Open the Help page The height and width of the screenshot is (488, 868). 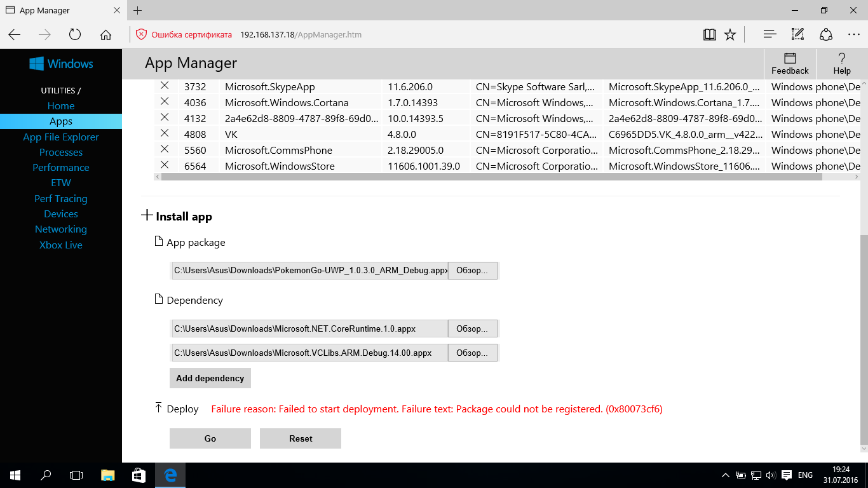[x=842, y=64]
